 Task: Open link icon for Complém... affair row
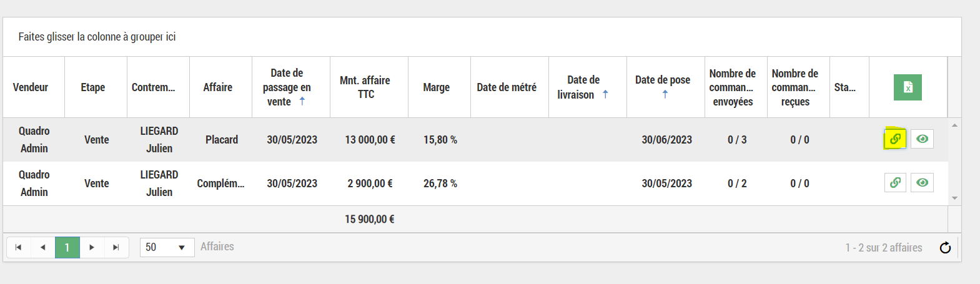[x=895, y=182]
